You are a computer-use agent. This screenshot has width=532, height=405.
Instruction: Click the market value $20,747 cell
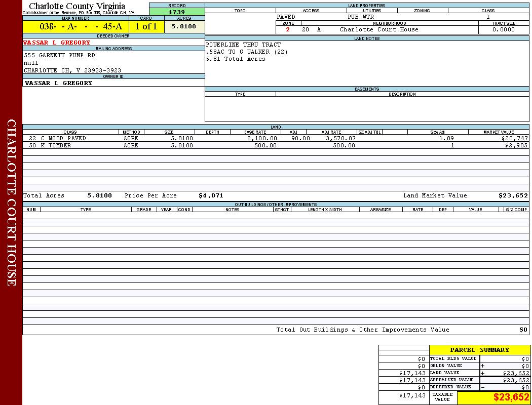tap(514, 138)
